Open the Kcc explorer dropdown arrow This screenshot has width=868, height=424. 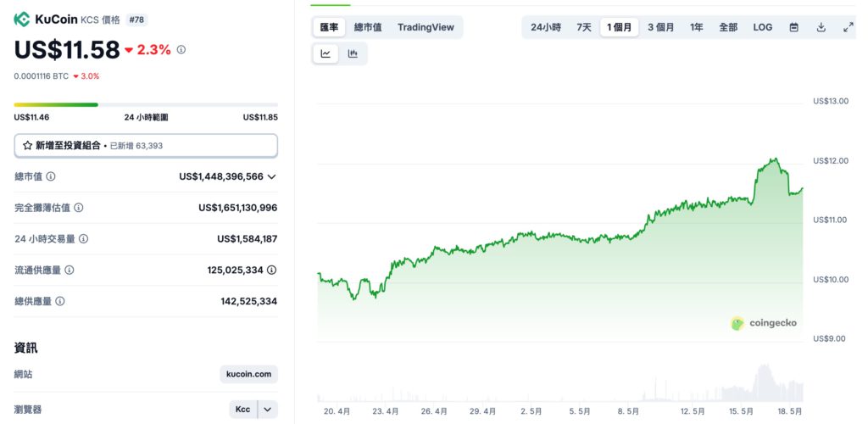coord(268,410)
